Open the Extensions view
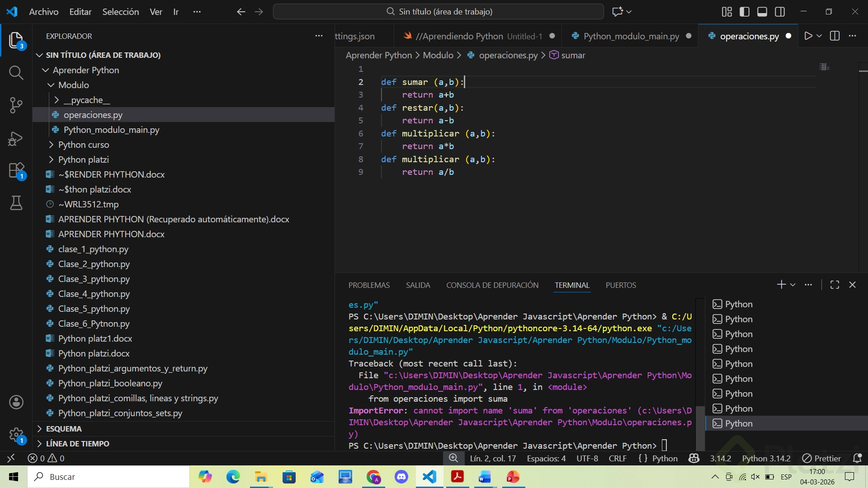Viewport: 868px width, 488px height. coord(16,171)
